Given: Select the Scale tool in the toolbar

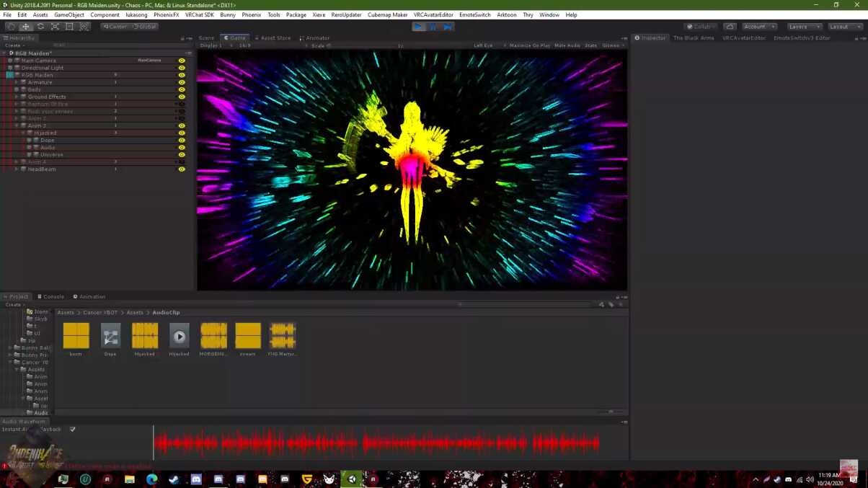Looking at the screenshot, I should point(55,26).
